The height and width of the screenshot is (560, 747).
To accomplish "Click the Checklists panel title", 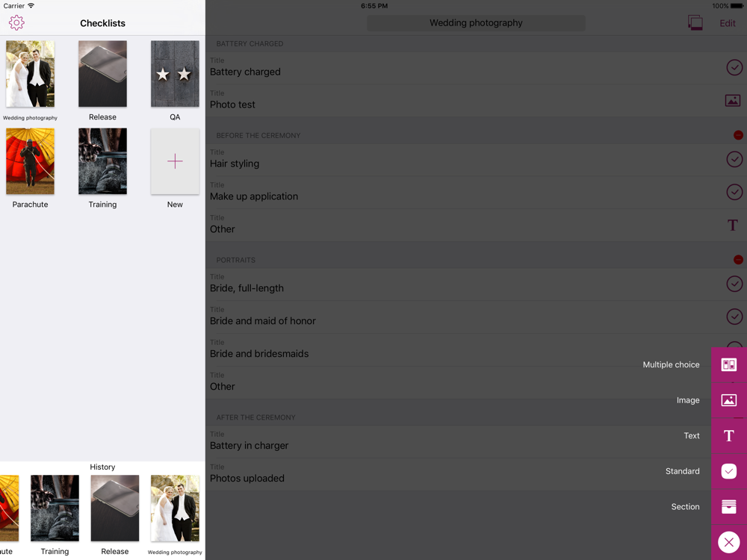I will (102, 23).
